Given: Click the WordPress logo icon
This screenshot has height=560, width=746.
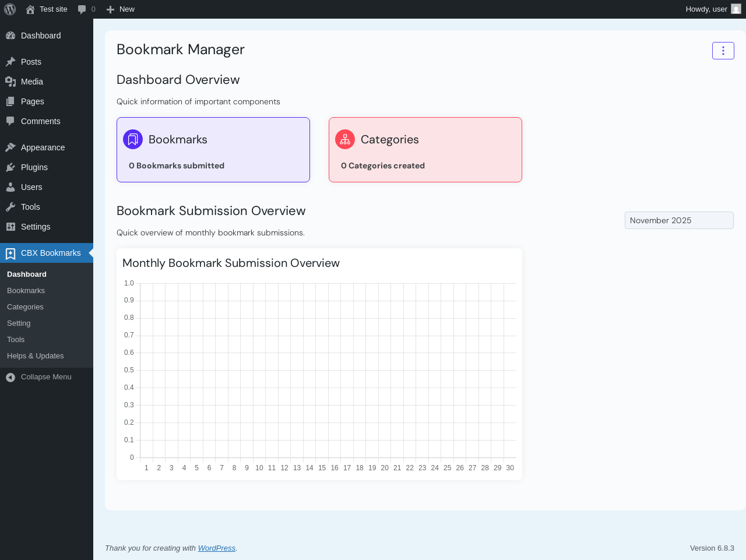Looking at the screenshot, I should pyautogui.click(x=10, y=9).
